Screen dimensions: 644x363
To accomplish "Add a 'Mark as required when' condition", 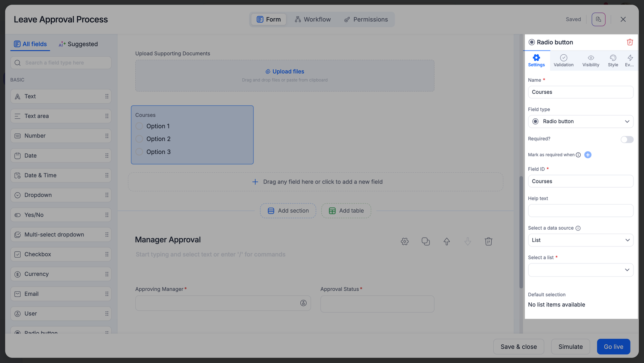I will coord(588,155).
